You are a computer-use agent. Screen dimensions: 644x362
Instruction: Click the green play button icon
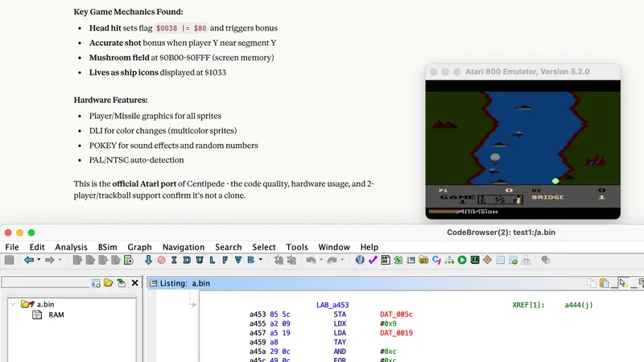(x=462, y=260)
